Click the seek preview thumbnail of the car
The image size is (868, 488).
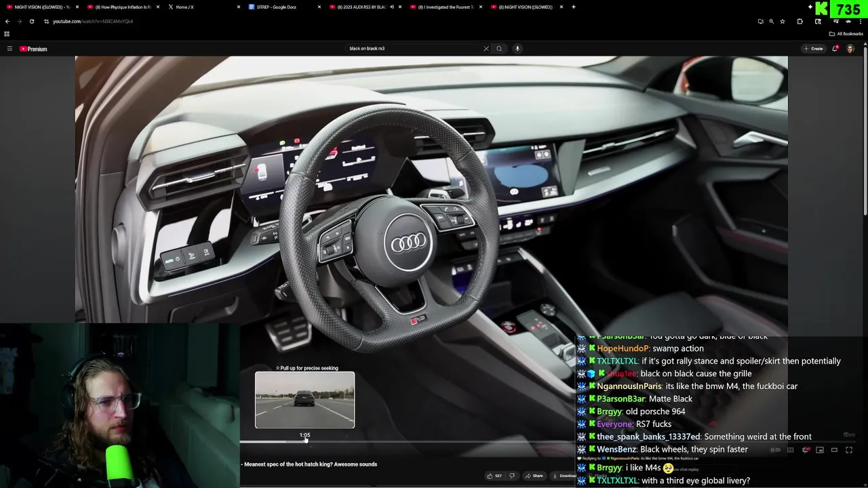pyautogui.click(x=304, y=400)
